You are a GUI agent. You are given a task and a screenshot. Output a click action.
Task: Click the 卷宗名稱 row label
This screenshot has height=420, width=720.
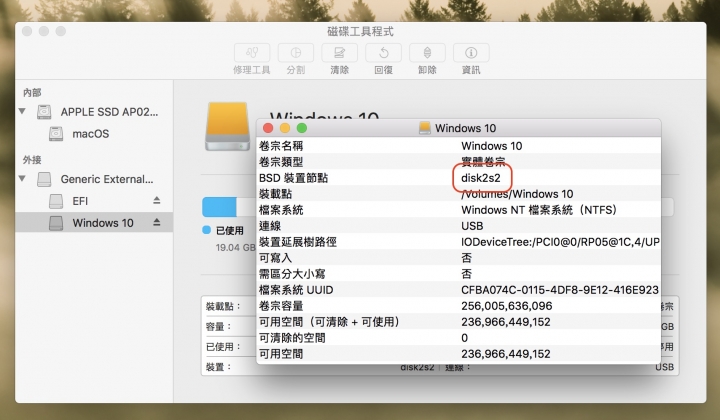pos(281,146)
